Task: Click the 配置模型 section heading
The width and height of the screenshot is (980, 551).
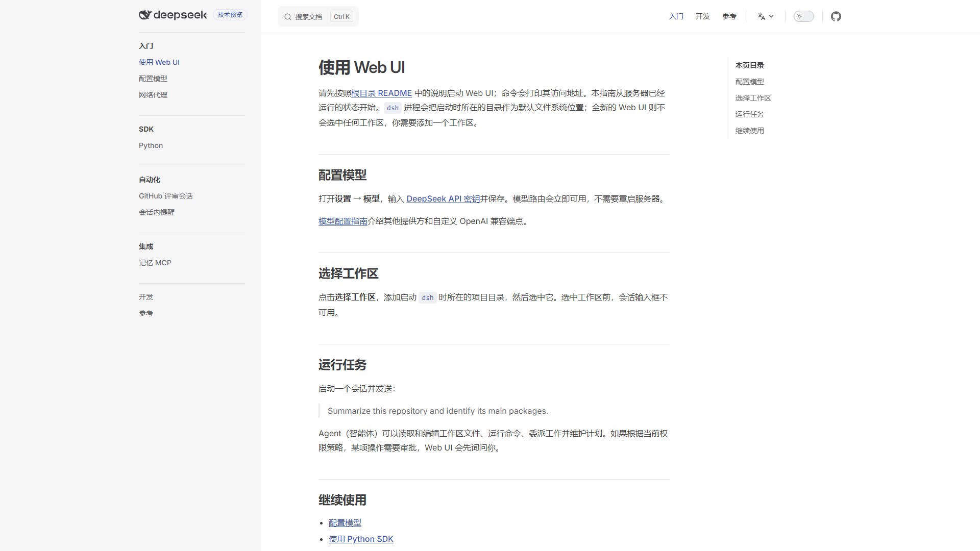Action: (342, 175)
